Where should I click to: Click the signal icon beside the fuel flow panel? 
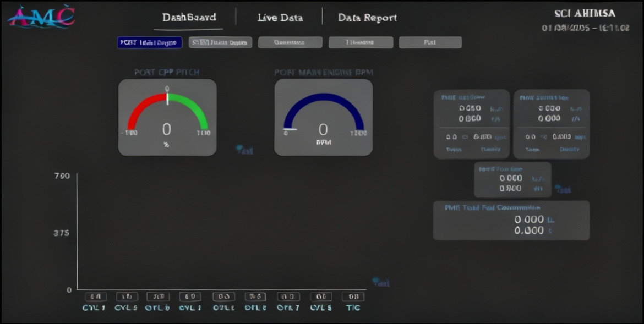coord(563,189)
